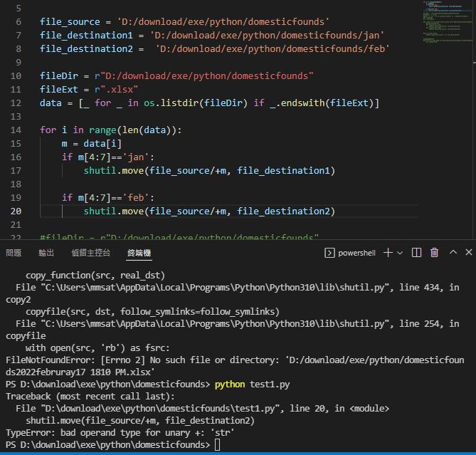This screenshot has width=476, height=455.
Task: Split the terminal with the split icon
Action: click(x=416, y=252)
